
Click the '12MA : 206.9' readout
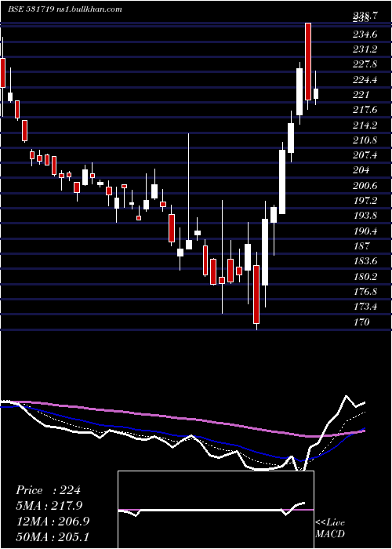coord(53,522)
